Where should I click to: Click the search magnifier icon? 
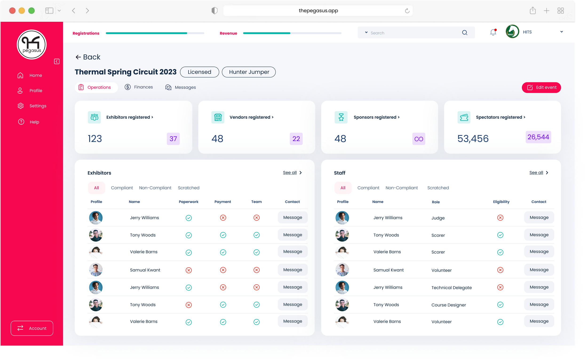coord(465,33)
